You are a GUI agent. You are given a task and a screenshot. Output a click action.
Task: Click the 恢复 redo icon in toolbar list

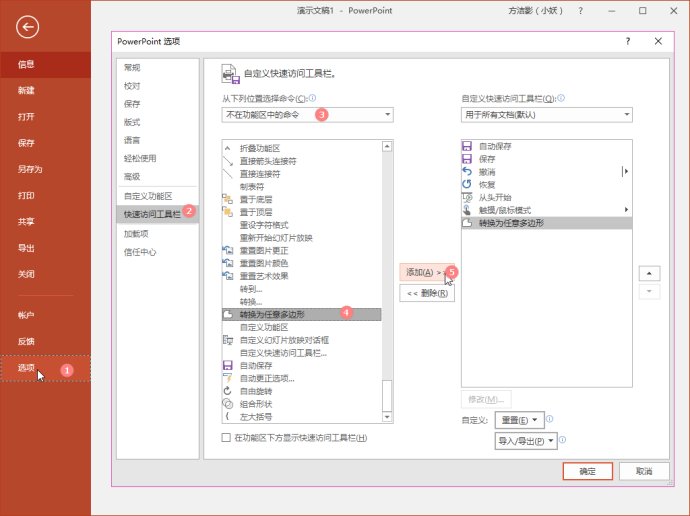point(467,184)
